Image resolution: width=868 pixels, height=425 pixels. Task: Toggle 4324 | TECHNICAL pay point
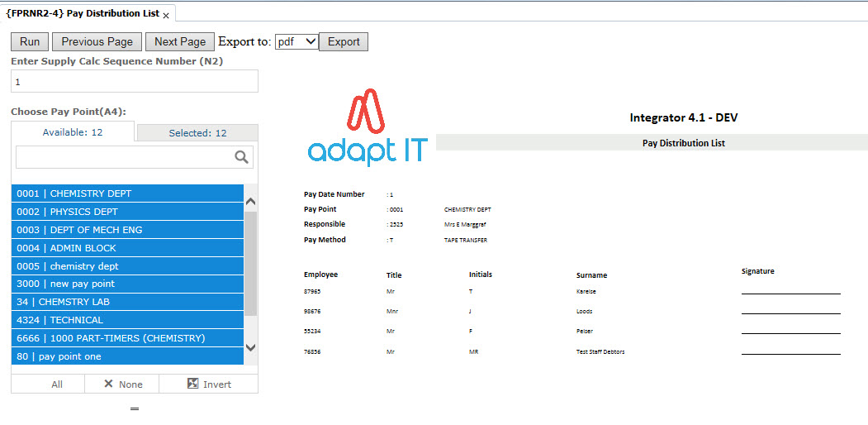(x=127, y=320)
